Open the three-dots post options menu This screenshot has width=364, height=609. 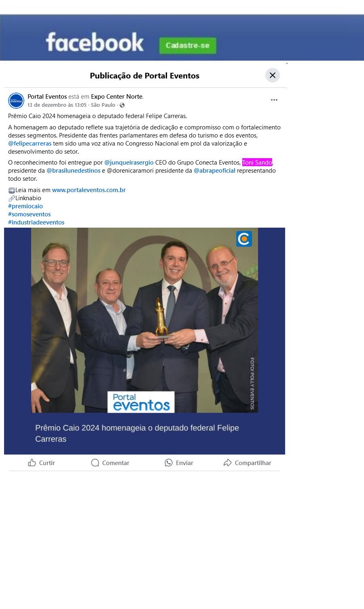tap(274, 100)
